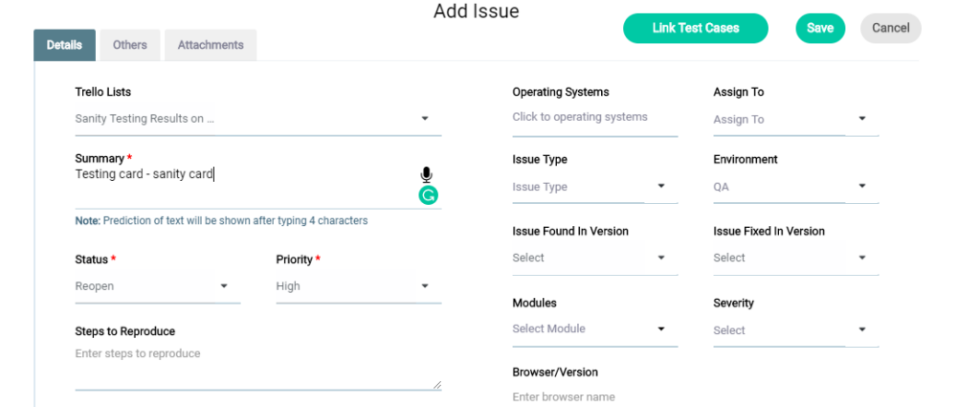This screenshot has width=980, height=407.
Task: Click the Steps to Reproduce text area
Action: pos(256,367)
